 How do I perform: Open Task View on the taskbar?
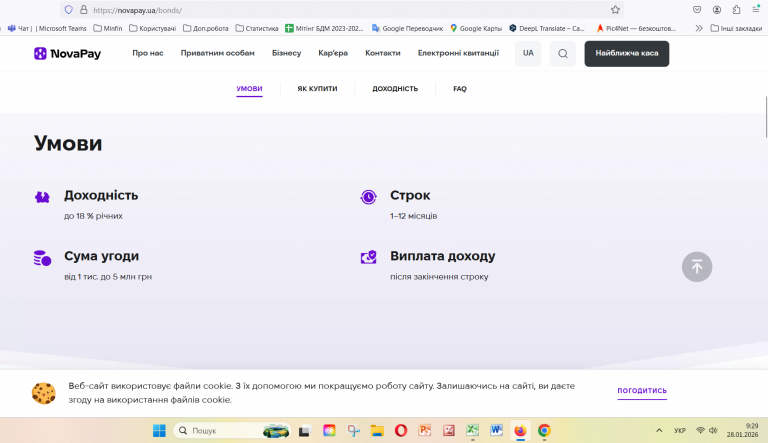tap(304, 431)
